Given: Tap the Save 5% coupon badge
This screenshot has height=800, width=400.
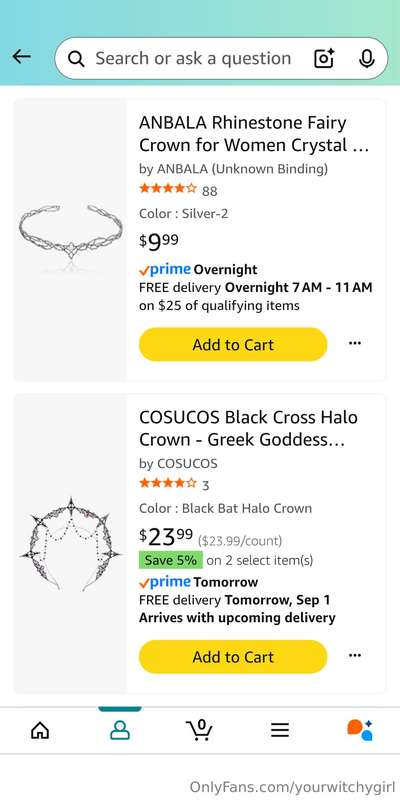Looking at the screenshot, I should (170, 560).
